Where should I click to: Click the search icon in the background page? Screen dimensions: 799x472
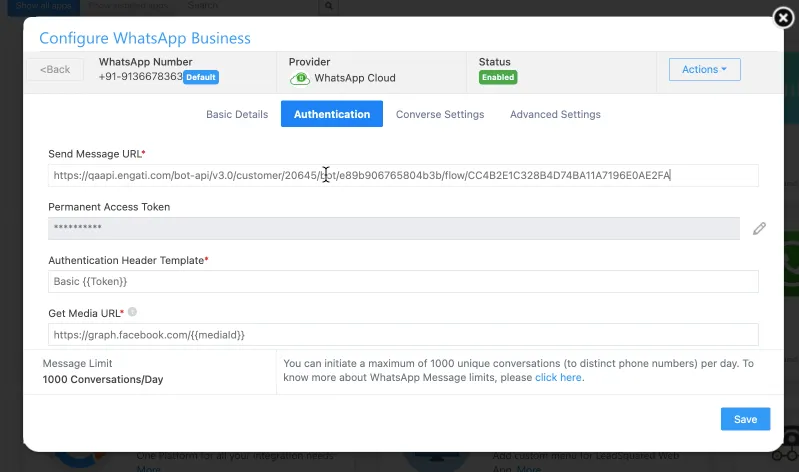[x=329, y=6]
